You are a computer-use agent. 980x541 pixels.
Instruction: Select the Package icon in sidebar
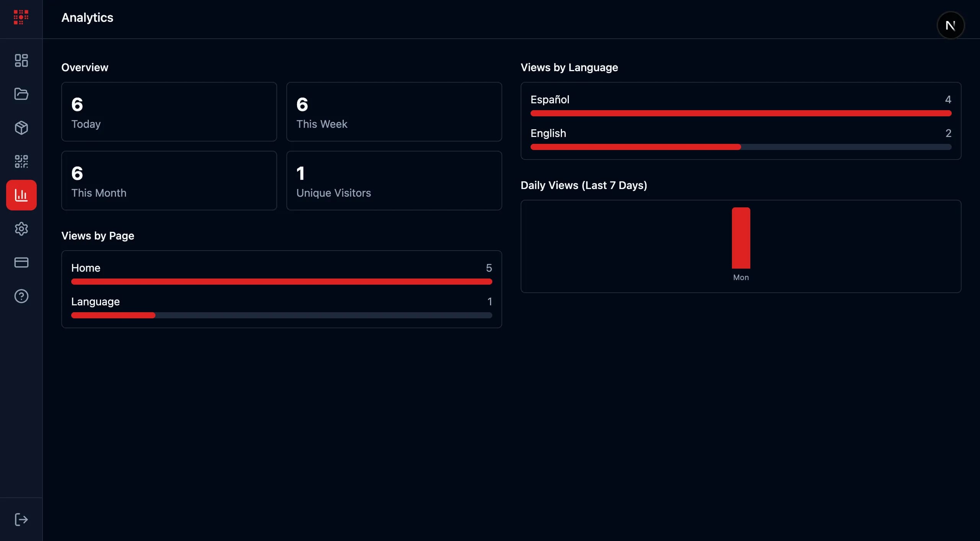tap(21, 128)
